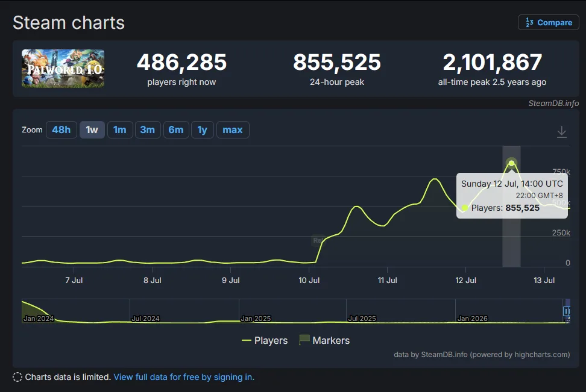Toggle the Players series in legend
Screen dimensions: 586x392
tap(265, 340)
